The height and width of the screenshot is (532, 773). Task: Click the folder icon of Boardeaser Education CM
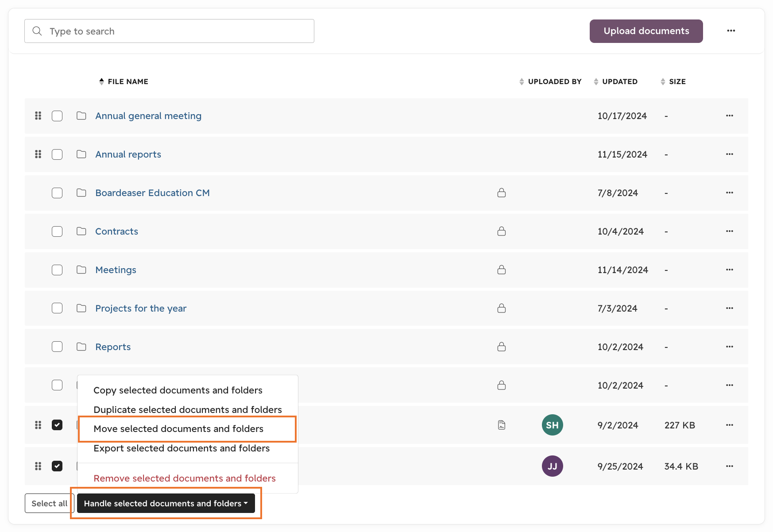pos(81,193)
